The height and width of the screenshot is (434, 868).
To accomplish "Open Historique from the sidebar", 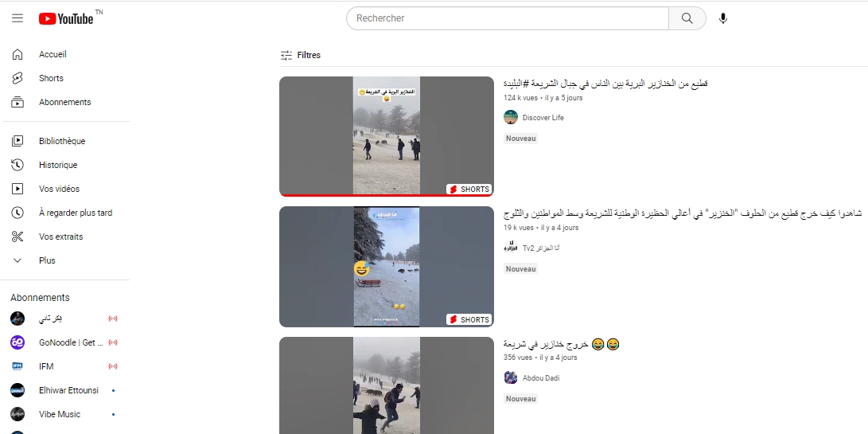I will 66,165.
